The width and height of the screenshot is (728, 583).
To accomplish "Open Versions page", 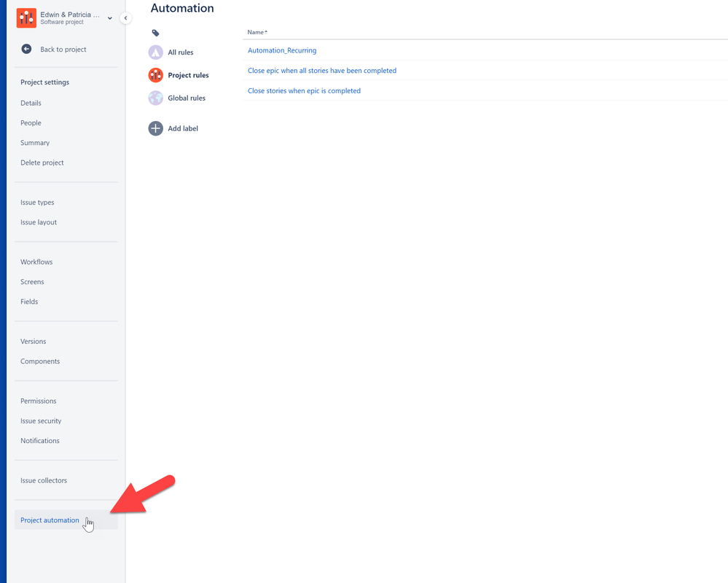I will click(33, 342).
